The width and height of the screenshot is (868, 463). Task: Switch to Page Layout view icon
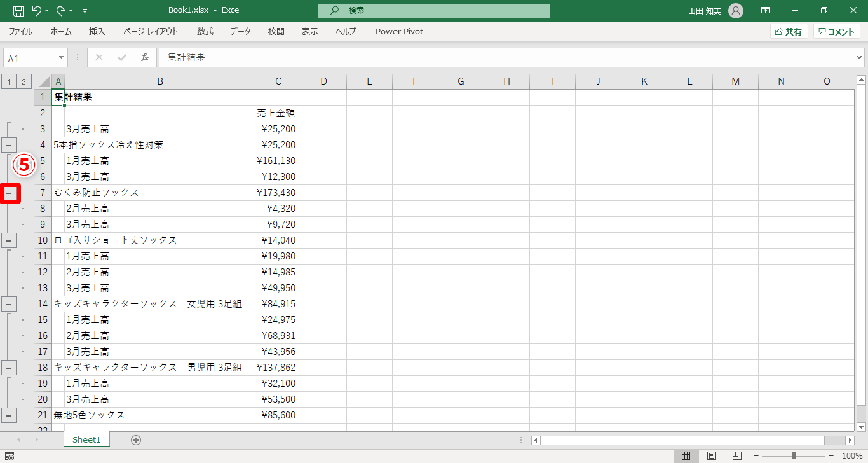click(712, 456)
